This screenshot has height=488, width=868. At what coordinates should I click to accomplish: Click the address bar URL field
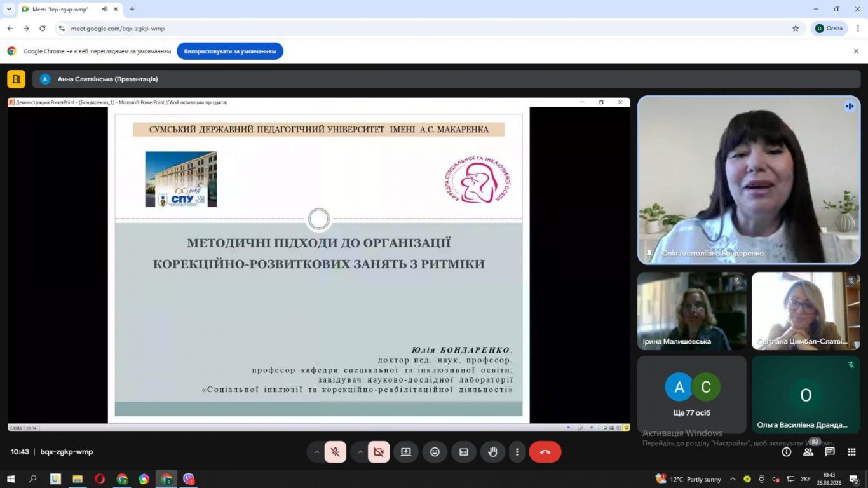tap(419, 29)
